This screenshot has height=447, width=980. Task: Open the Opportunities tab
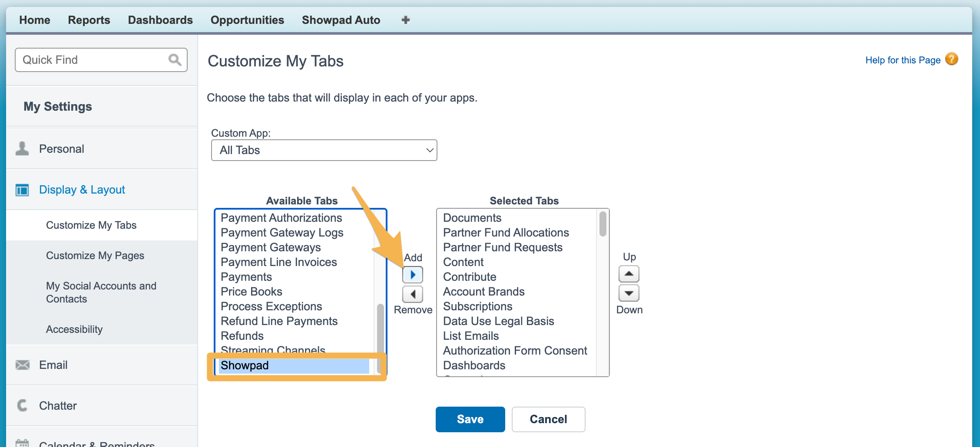coord(247,20)
